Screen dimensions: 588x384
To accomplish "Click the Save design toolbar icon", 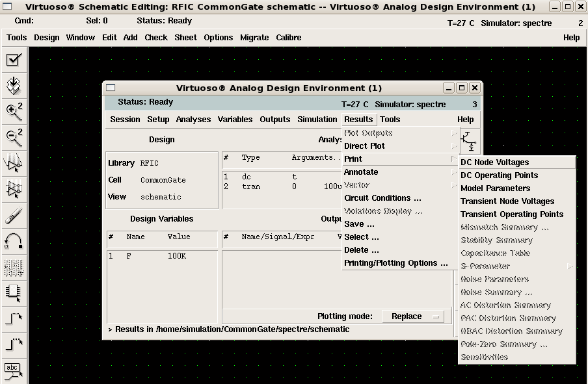I will pyautogui.click(x=14, y=86).
